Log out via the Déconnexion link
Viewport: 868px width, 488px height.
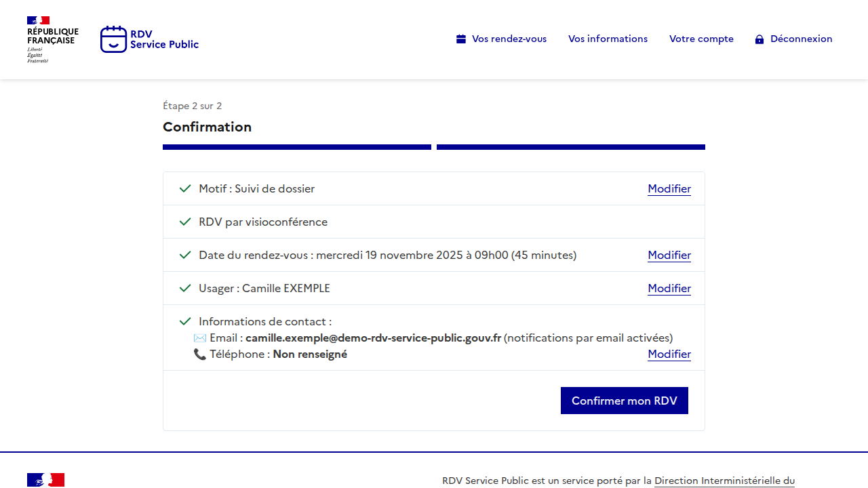click(x=801, y=39)
